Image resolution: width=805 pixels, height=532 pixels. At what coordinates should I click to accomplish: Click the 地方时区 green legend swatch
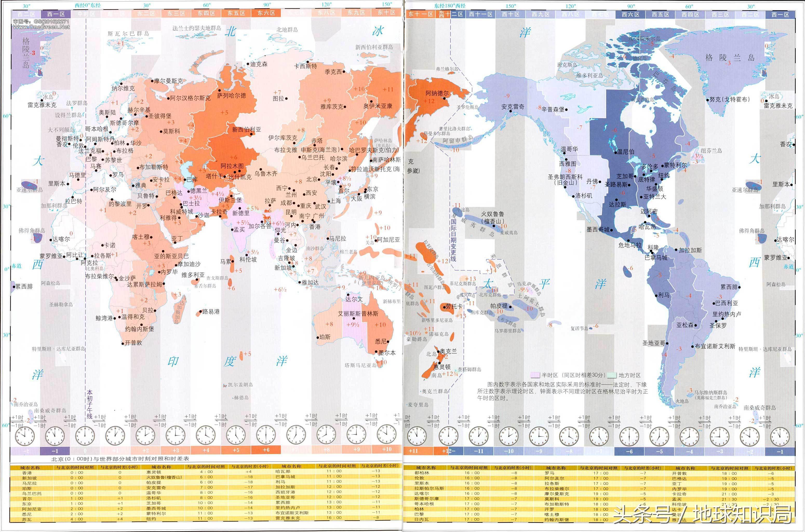tap(612, 375)
